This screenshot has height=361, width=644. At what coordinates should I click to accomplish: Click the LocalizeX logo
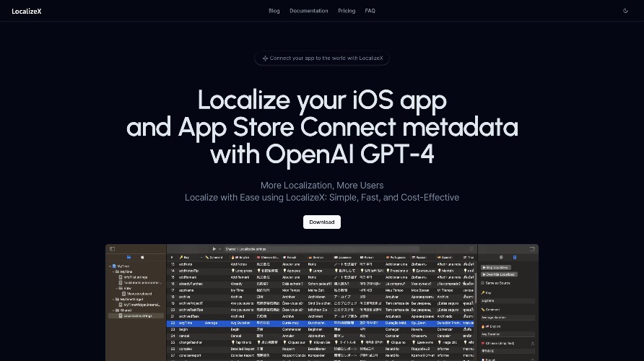[26, 11]
